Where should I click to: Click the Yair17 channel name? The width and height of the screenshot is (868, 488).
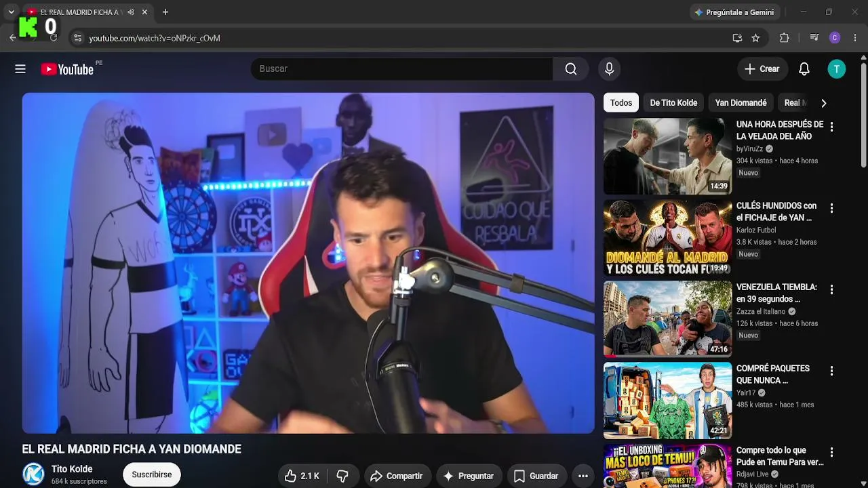coord(746,393)
